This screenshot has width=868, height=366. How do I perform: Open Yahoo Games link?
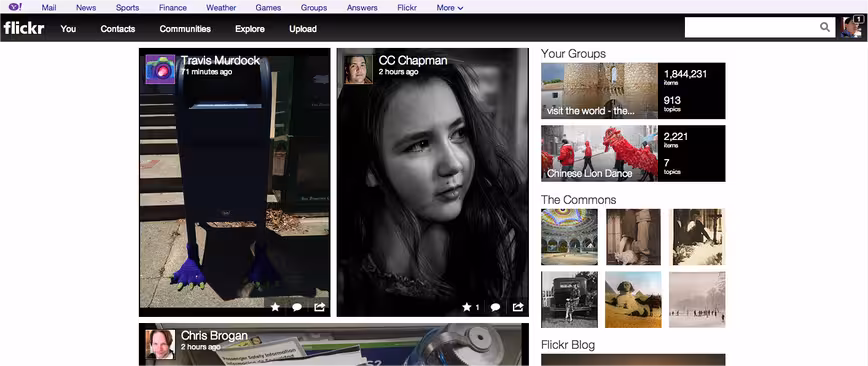point(268,8)
